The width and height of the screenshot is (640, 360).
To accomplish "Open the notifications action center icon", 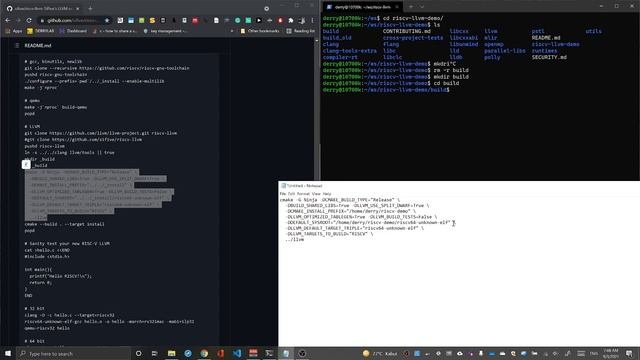I will (629, 353).
